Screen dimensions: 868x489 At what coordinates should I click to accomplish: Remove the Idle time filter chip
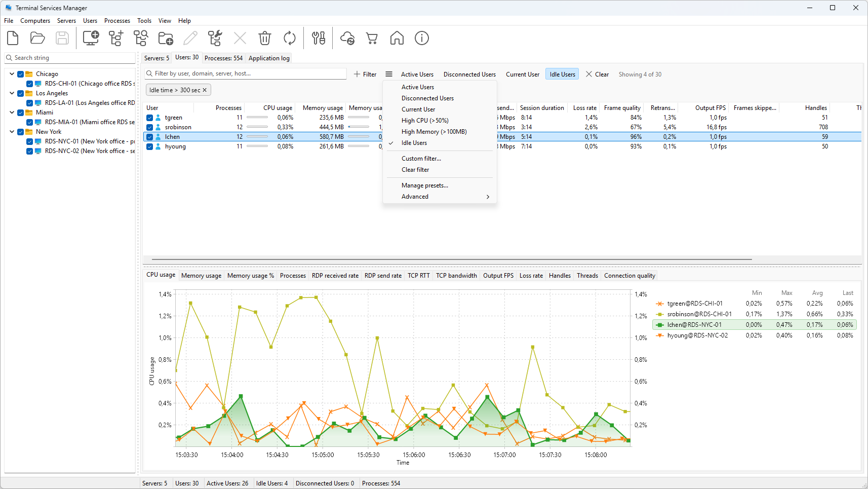click(x=205, y=90)
